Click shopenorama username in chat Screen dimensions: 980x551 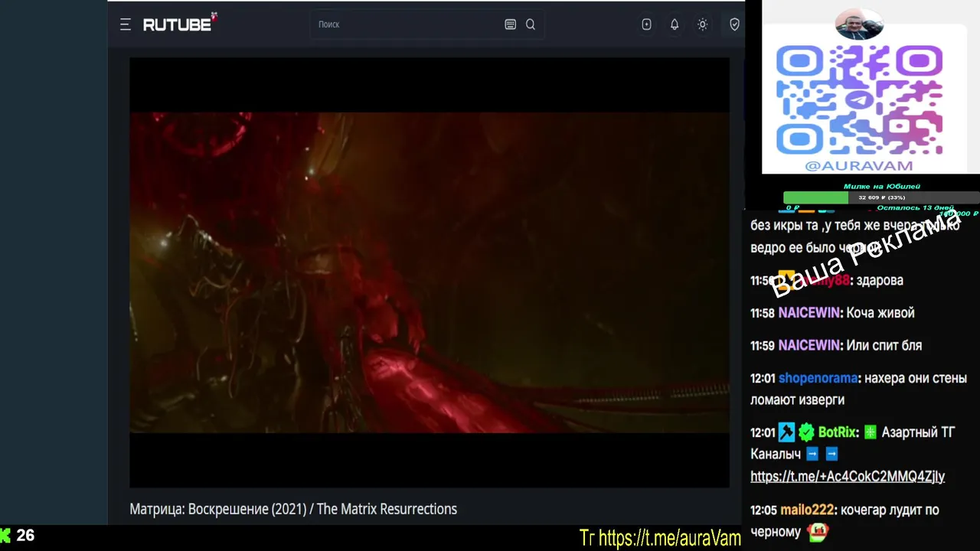818,379
